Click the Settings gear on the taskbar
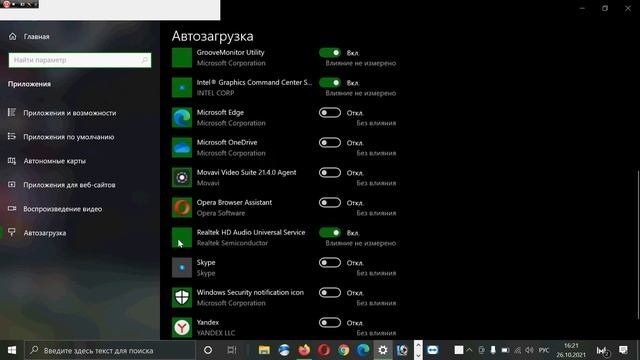Viewport: 640px width, 360px height. [x=383, y=350]
